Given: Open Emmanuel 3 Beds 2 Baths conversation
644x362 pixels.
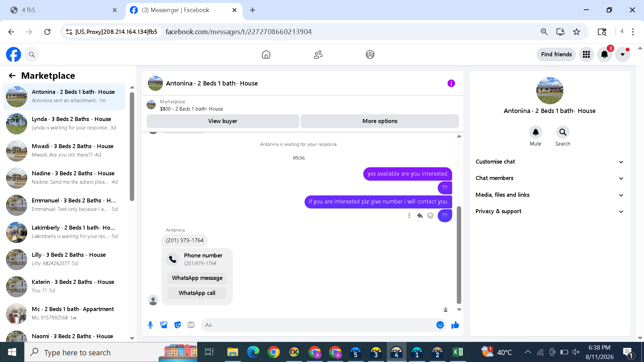Looking at the screenshot, I should coord(64,205).
